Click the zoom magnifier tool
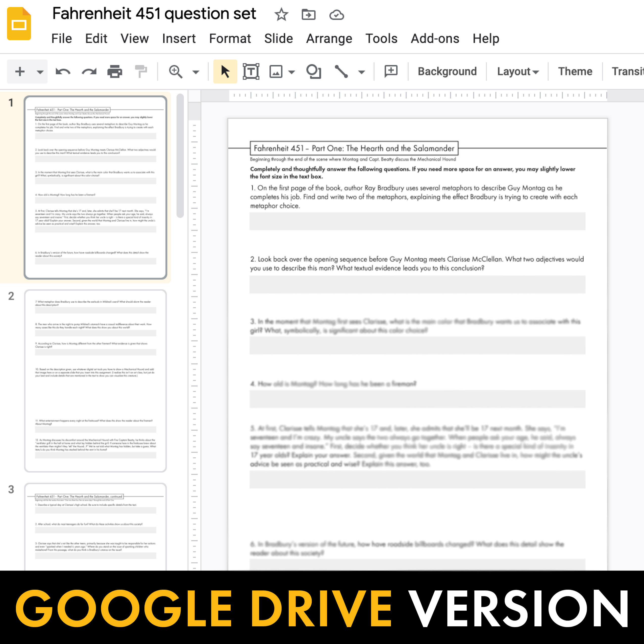 coord(176,72)
